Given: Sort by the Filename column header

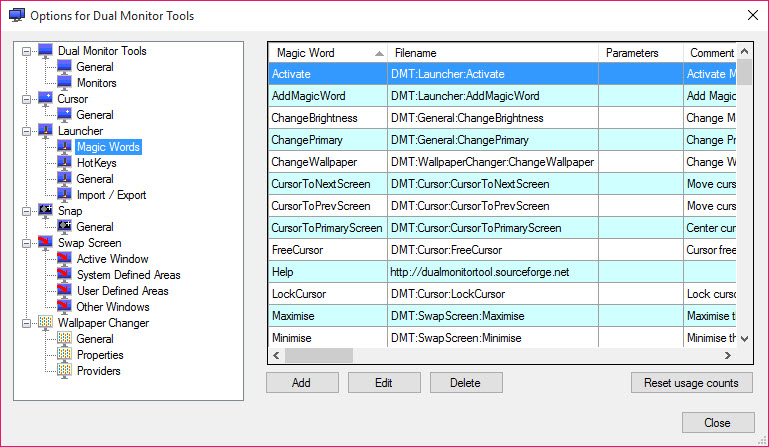Looking at the screenshot, I should coord(493,53).
